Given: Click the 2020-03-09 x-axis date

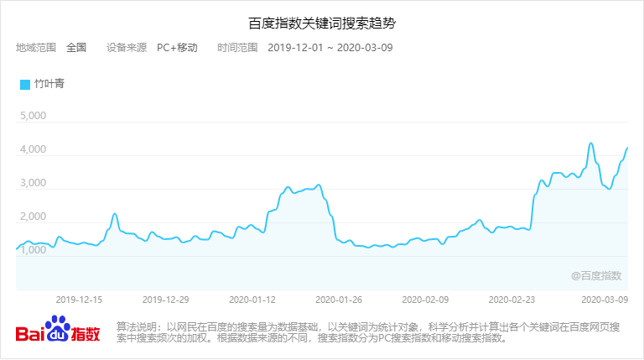Looking at the screenshot, I should tap(605, 300).
